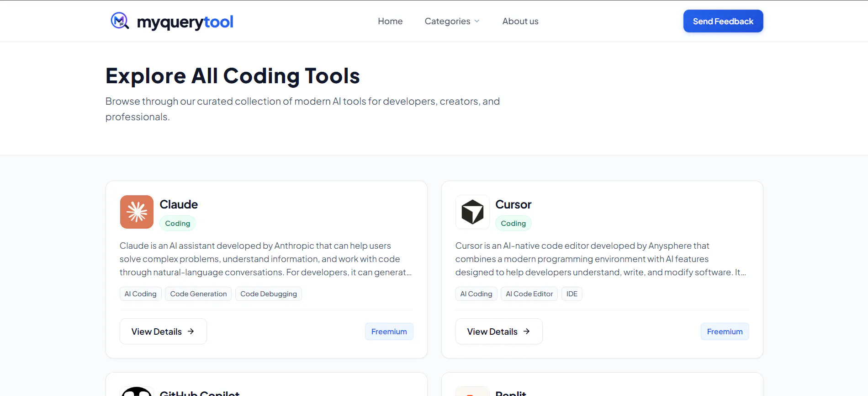Viewport: 868px width, 396px height.
Task: Open the Home menu item
Action: (x=390, y=21)
